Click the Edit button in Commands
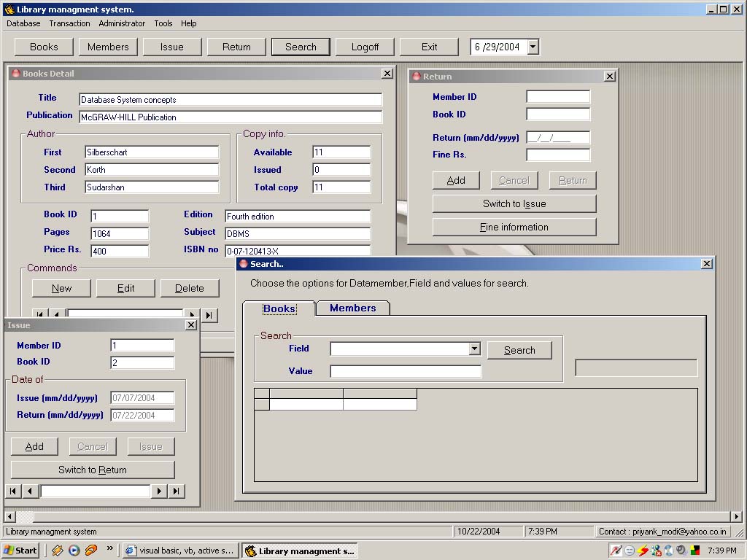 (x=125, y=288)
